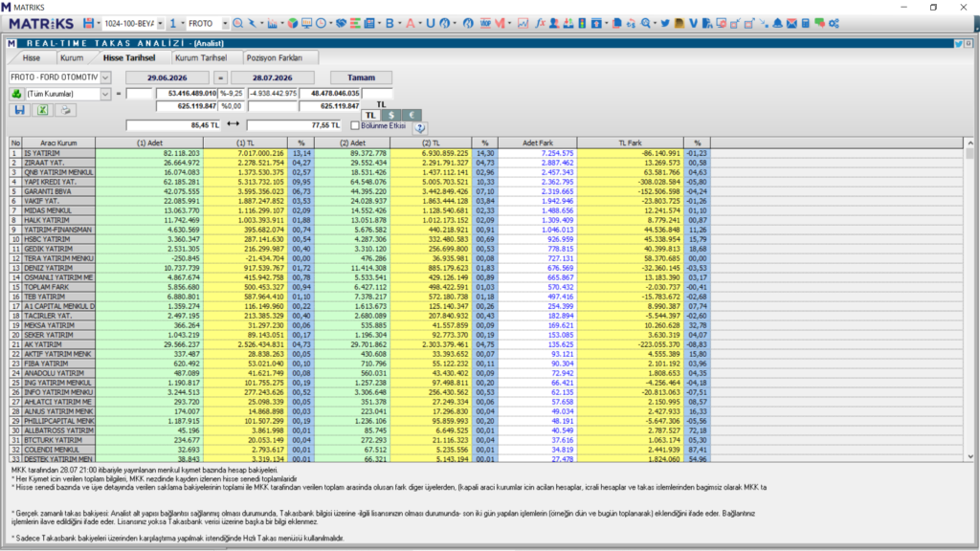Image resolution: width=980 pixels, height=551 pixels.
Task: Click the Tamam button
Action: click(361, 77)
